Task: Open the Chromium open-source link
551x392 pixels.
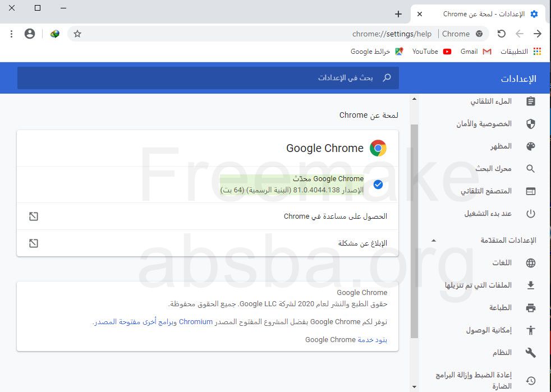Action: (x=196, y=322)
